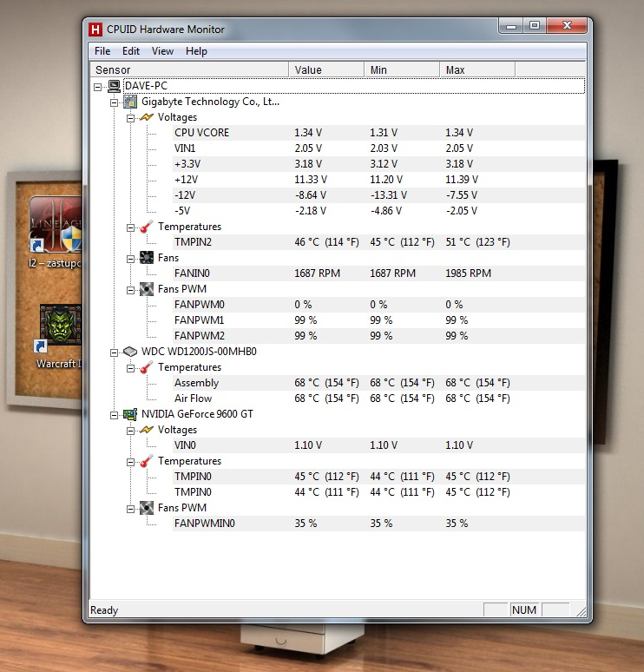This screenshot has width=644, height=672.
Task: Select the +12V voltage row
Action: pyautogui.click(x=378, y=180)
